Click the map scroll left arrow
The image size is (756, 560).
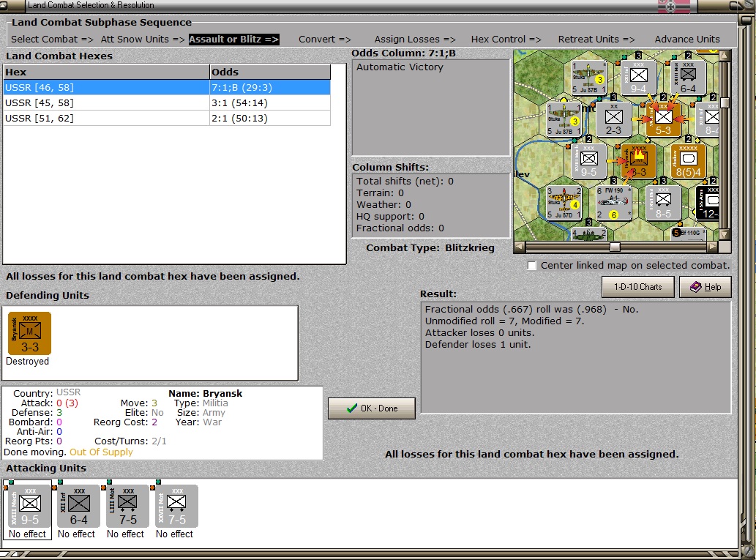click(x=520, y=247)
